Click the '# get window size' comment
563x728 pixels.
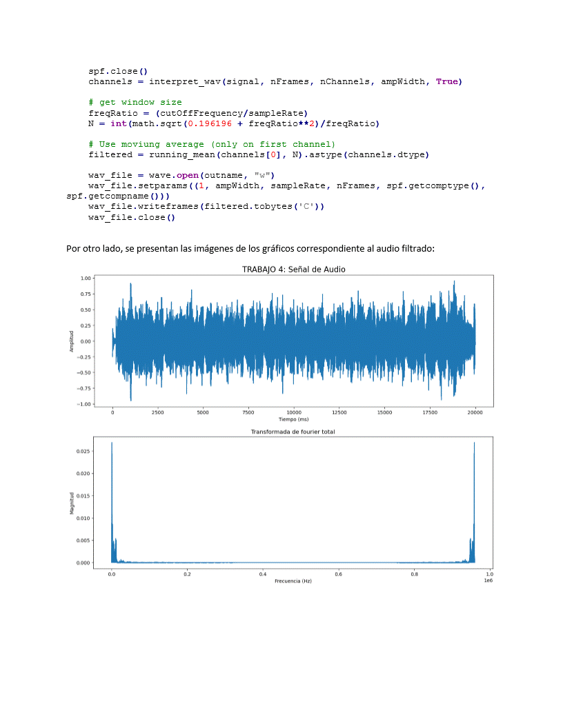tap(135, 102)
